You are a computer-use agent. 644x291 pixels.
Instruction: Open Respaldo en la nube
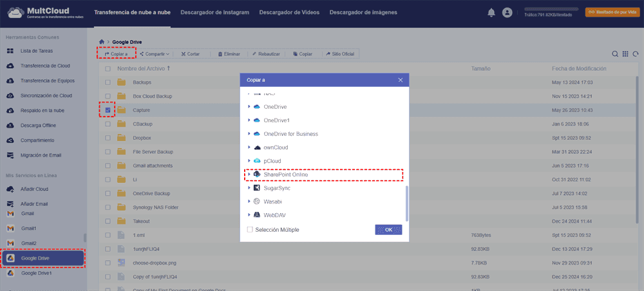point(43,110)
